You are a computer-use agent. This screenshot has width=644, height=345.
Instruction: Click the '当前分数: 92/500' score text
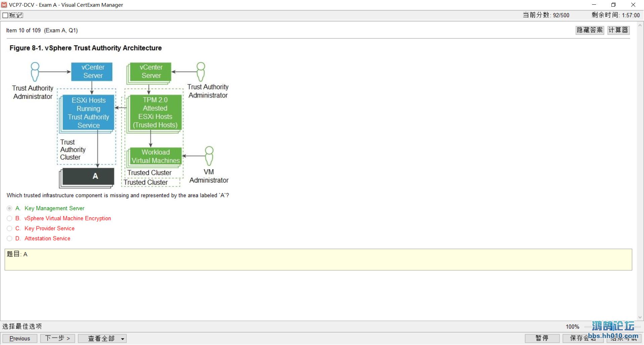[x=546, y=15]
